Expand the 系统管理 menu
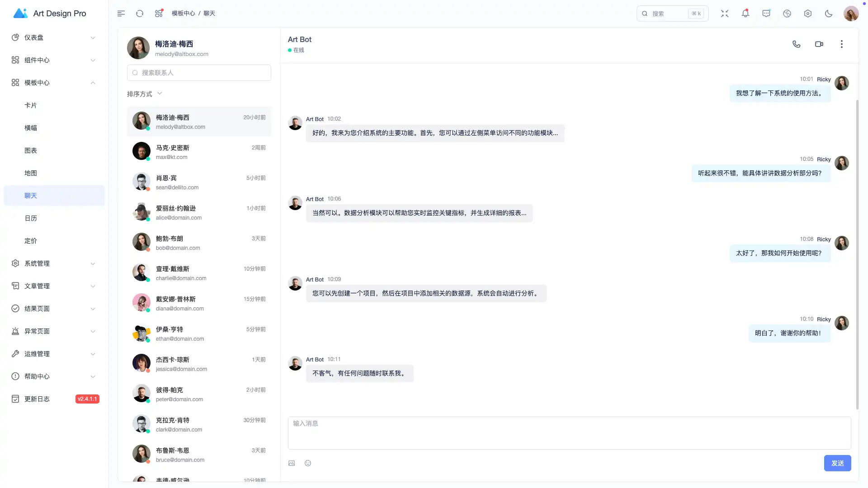868x488 pixels. pyautogui.click(x=53, y=263)
